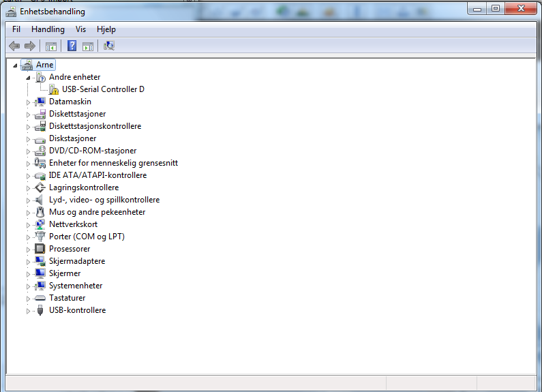Collapse the Arne root node
This screenshot has height=392, width=542.
click(x=15, y=65)
